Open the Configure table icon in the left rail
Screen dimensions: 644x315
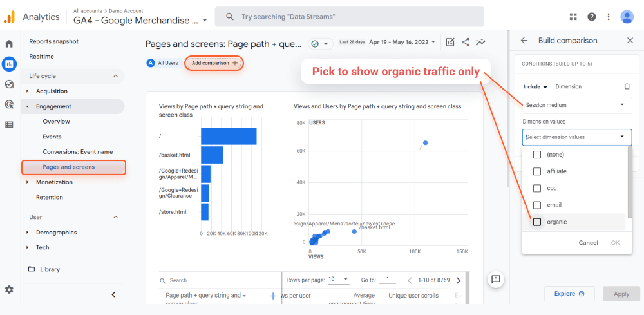pos(9,124)
